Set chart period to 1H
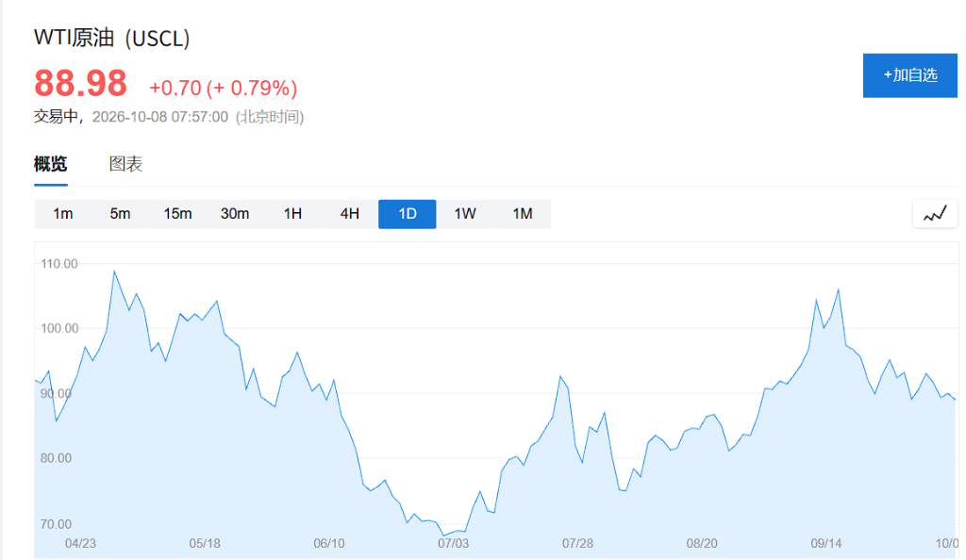 [x=292, y=214]
